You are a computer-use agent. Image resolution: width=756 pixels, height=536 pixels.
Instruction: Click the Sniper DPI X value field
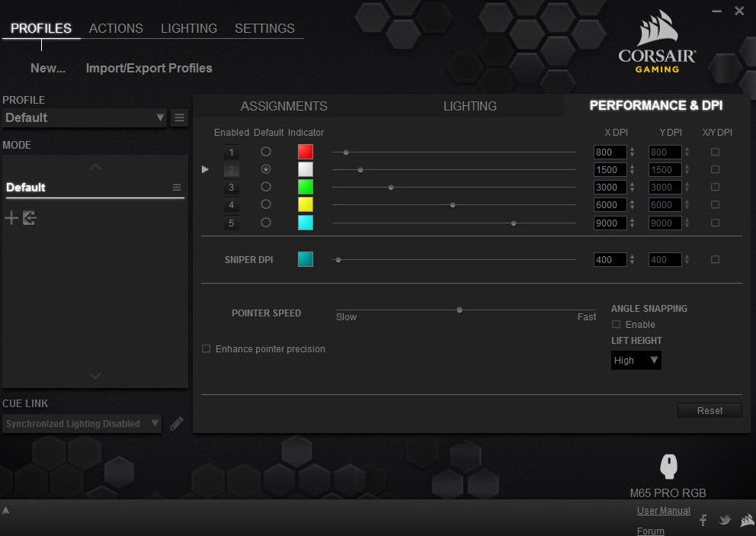610,260
